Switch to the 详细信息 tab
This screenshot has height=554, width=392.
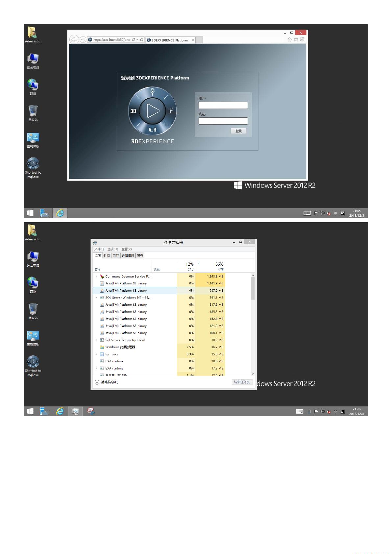[x=128, y=256]
